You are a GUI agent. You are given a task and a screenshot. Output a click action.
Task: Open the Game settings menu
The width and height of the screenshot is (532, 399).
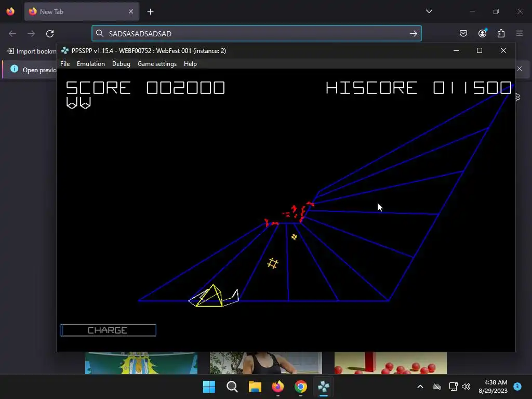pos(157,64)
